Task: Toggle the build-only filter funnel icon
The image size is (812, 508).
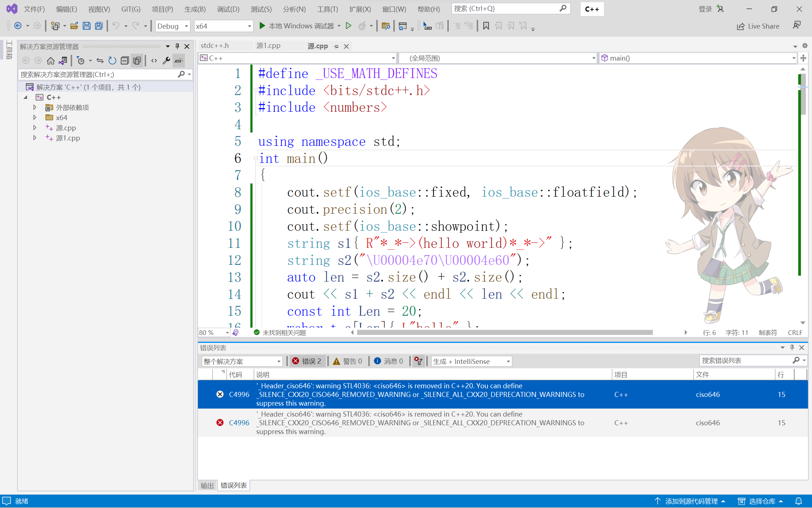Action: click(x=418, y=361)
